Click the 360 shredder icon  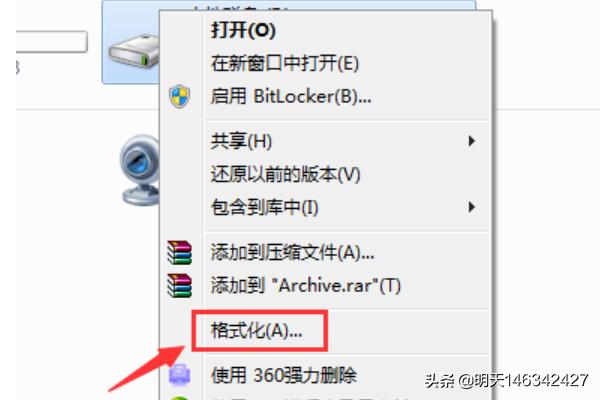[179, 375]
